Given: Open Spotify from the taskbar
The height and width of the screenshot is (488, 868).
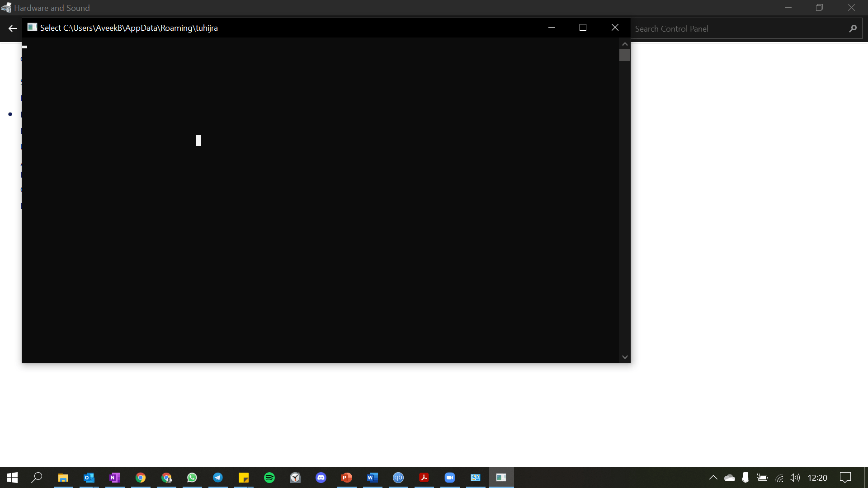Looking at the screenshot, I should [x=269, y=478].
